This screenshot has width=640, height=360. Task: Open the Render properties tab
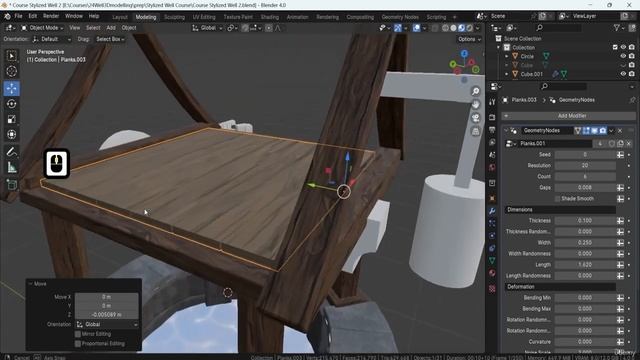(x=492, y=117)
